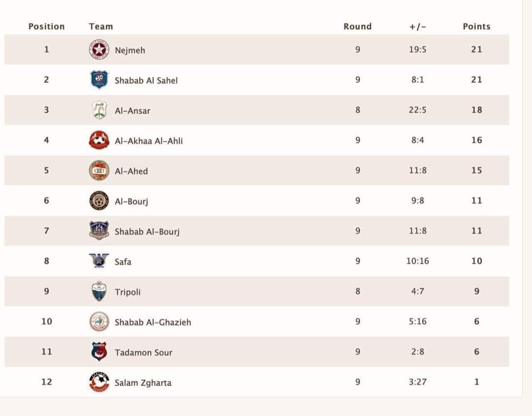
Task: Click the Salam Zgharta logo
Action: point(99,382)
